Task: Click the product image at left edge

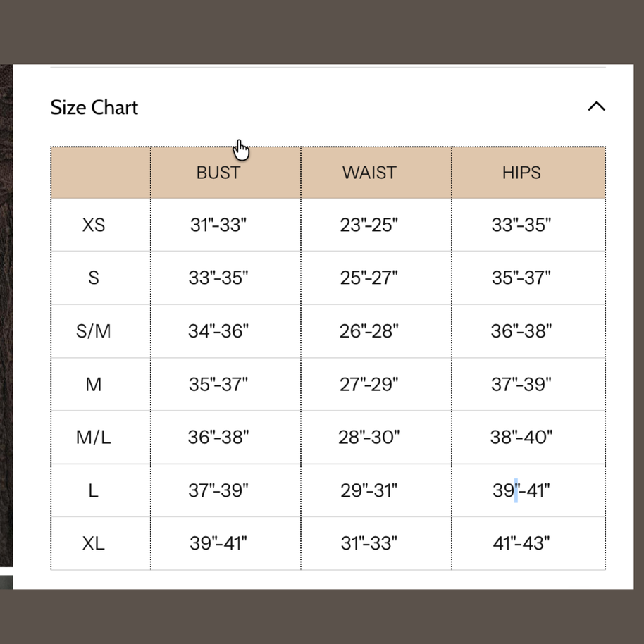Action: [x=6, y=316]
